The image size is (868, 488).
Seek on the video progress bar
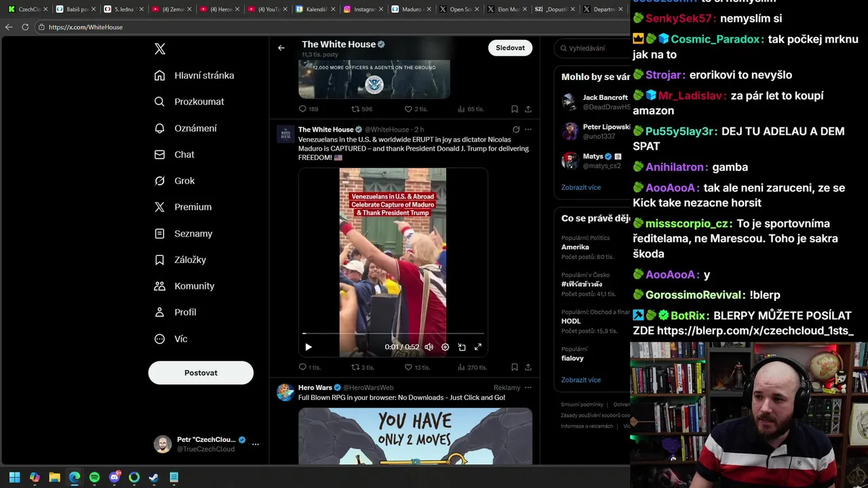[x=393, y=334]
